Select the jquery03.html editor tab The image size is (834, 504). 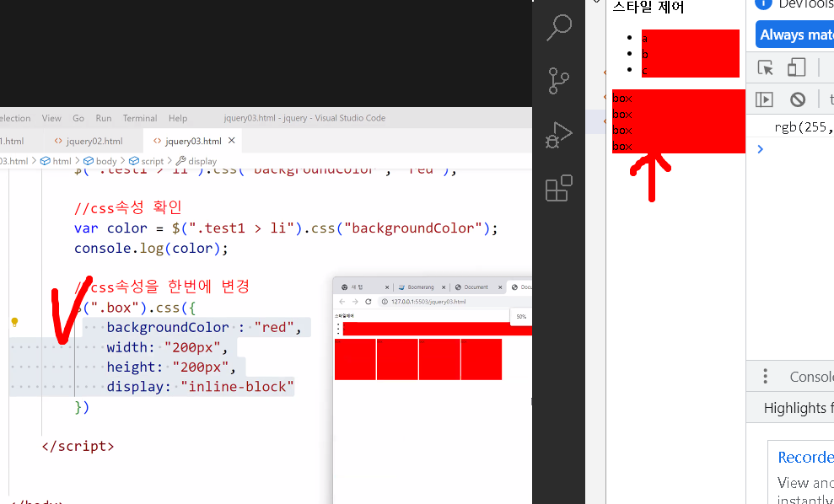(193, 141)
